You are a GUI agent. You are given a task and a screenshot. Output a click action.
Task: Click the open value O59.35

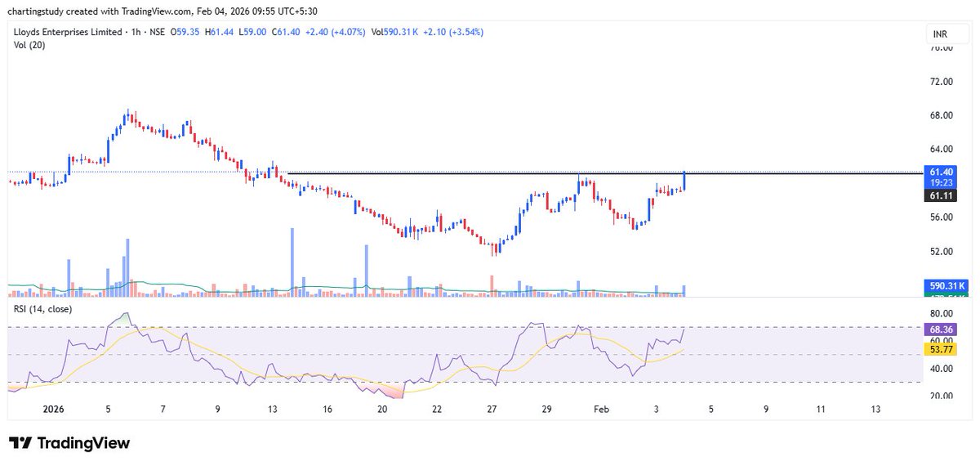pos(186,32)
